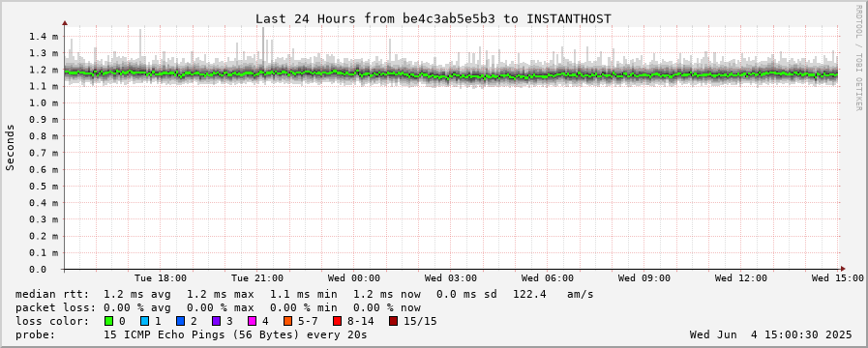The image size is (868, 348).
Task: Click the red 8-14 loss swatch
Action: coord(337,321)
